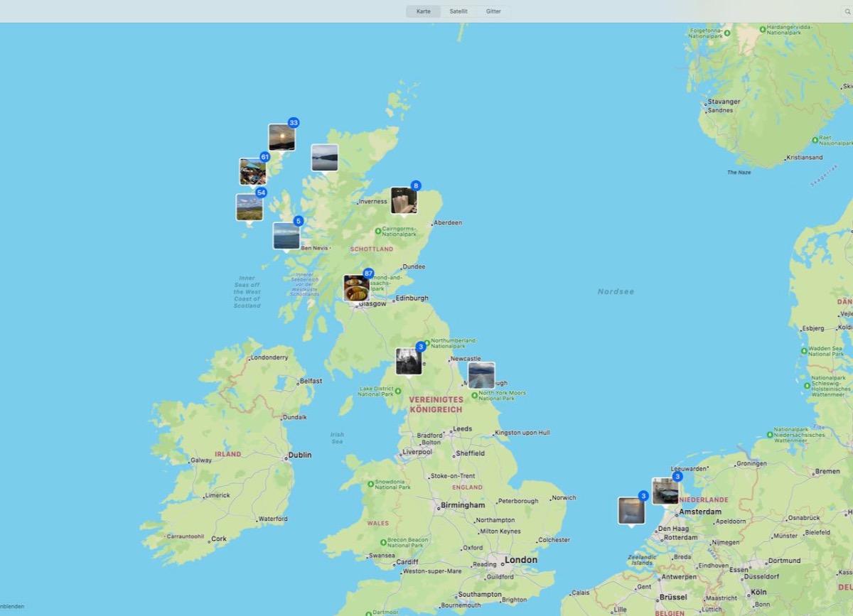Select the Karte map mode
This screenshot has width=853, height=616.
(x=424, y=11)
